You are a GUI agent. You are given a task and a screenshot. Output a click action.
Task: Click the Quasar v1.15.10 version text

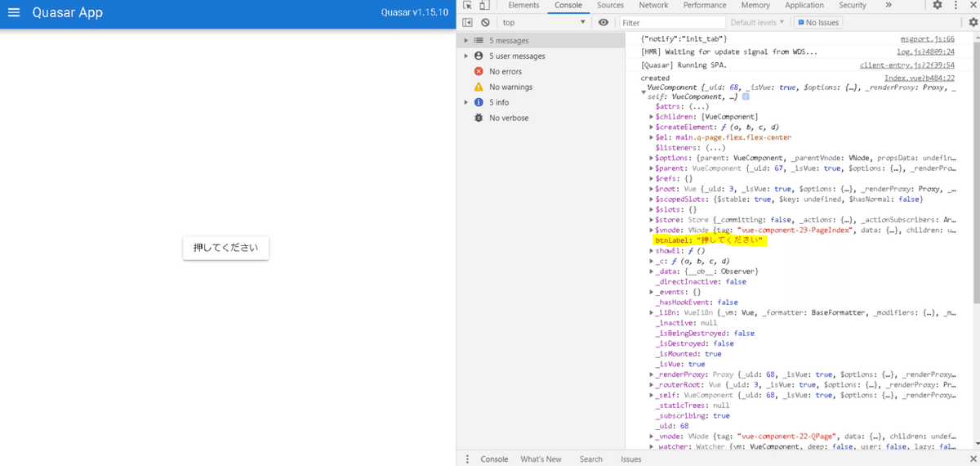[415, 13]
